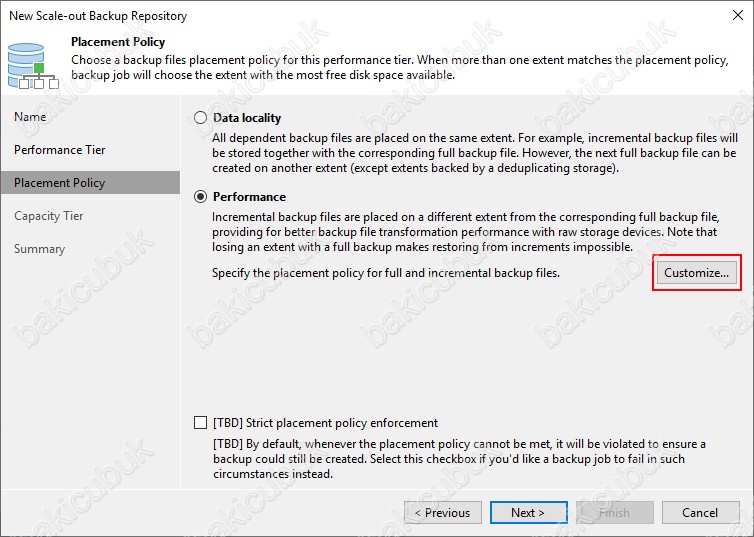Jump to the Capacity Tier step
Viewport: 754px width, 537px height.
[x=49, y=216]
